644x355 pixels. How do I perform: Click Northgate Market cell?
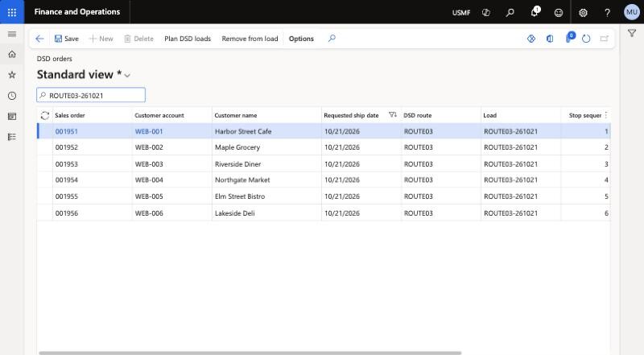[x=266, y=180]
